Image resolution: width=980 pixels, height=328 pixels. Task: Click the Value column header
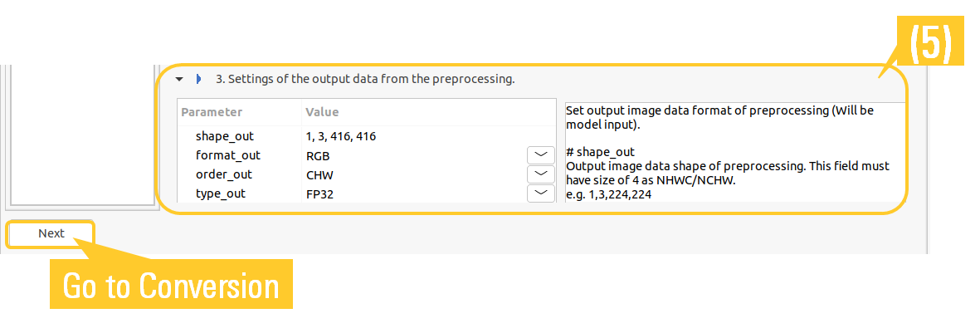point(322,113)
